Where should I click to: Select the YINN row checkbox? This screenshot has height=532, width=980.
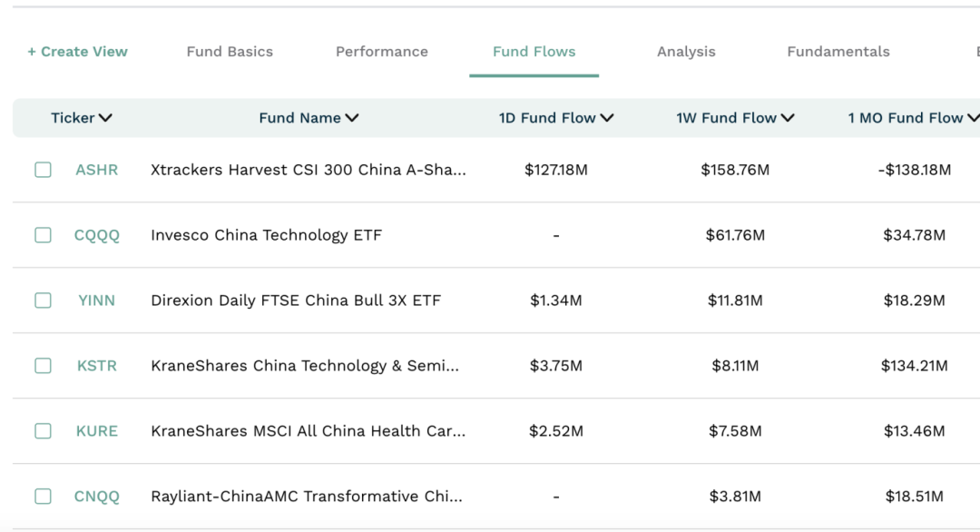pyautogui.click(x=44, y=300)
